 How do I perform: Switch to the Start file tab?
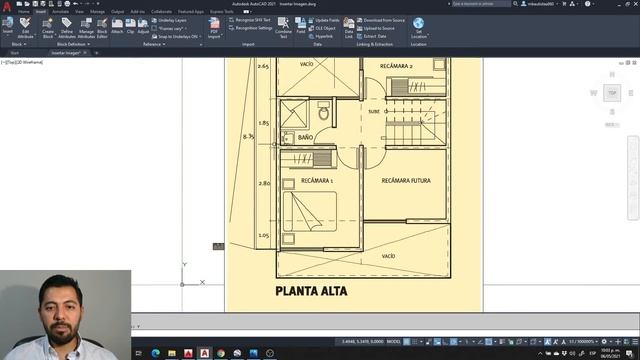(x=15, y=53)
